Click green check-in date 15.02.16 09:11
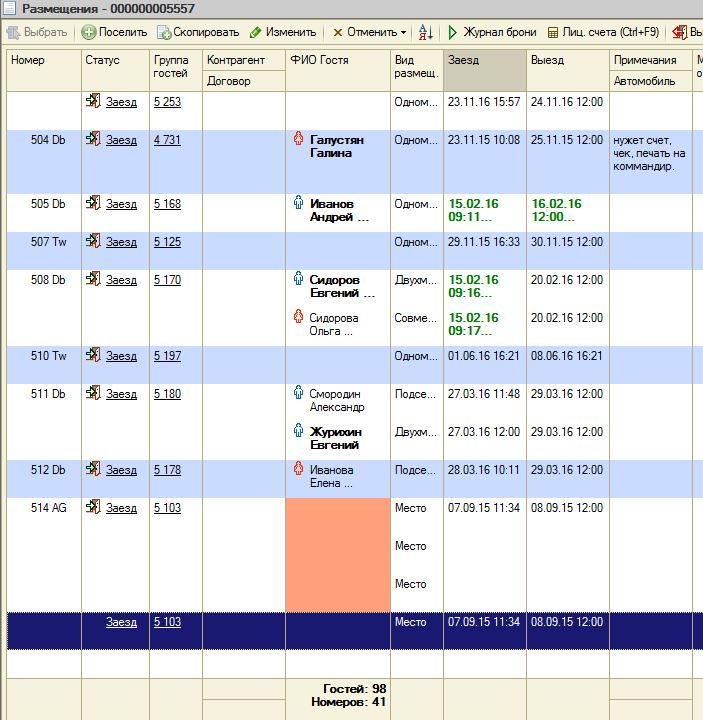 coord(473,210)
